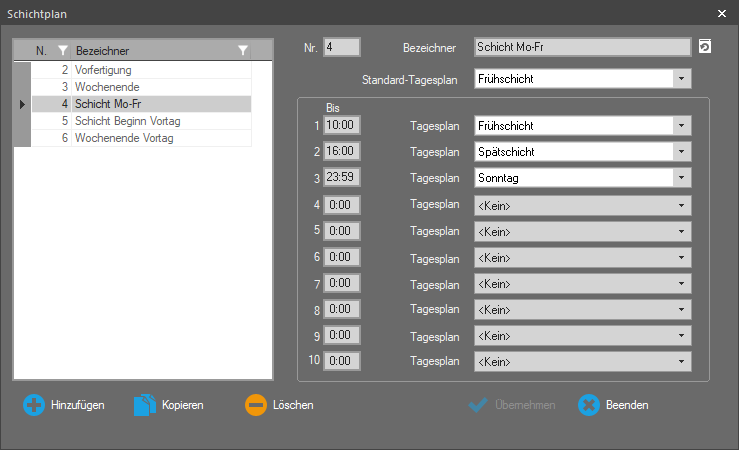Click the Nr. number field
This screenshot has width=739, height=450.
(341, 47)
